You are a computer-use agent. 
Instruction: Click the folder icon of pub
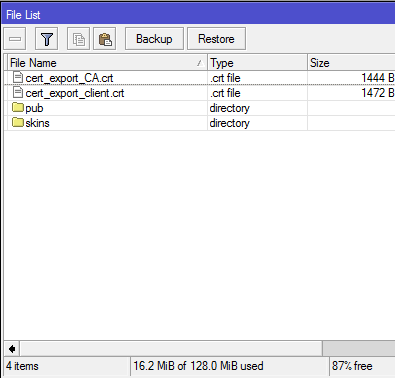click(x=18, y=107)
